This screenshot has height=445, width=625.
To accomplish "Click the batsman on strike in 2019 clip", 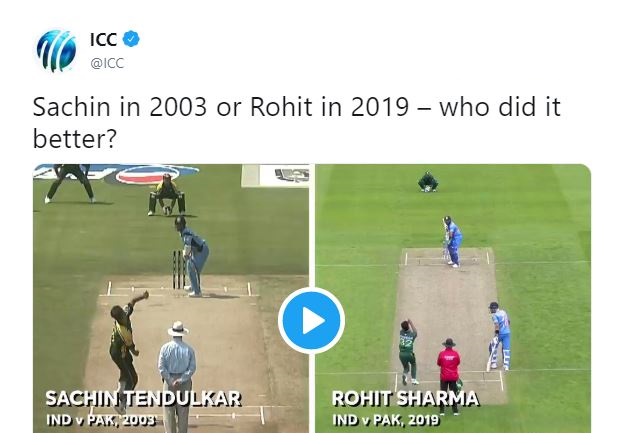I will (452, 241).
